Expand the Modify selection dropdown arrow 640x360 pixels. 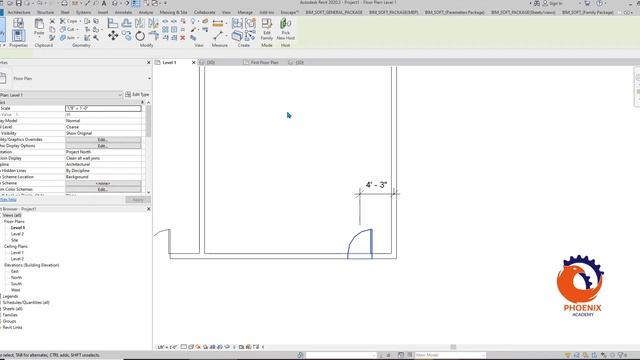coord(4,45)
